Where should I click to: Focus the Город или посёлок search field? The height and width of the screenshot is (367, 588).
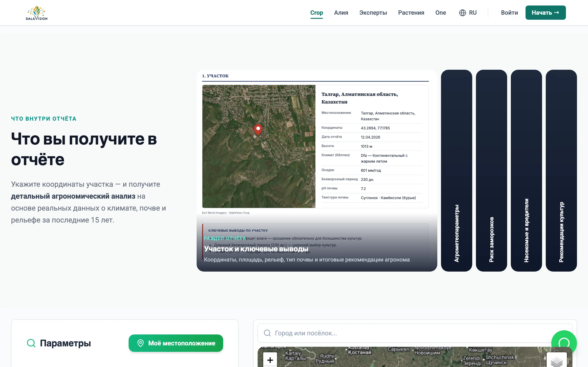click(415, 333)
